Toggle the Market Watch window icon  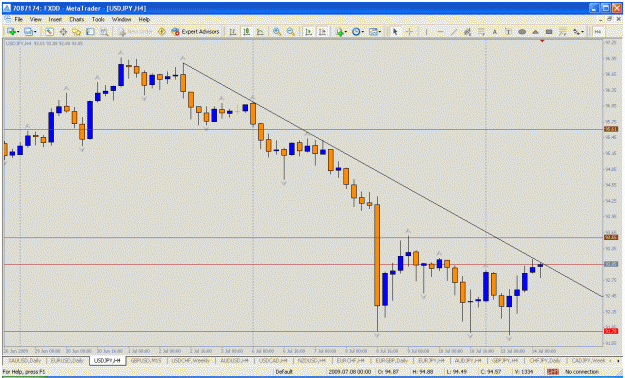pos(49,32)
